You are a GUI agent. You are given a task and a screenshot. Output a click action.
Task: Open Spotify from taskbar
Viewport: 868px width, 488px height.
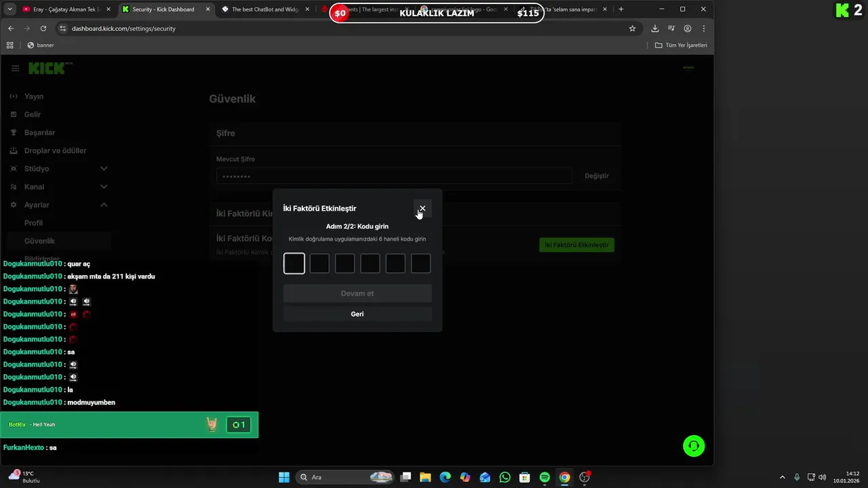545,477
